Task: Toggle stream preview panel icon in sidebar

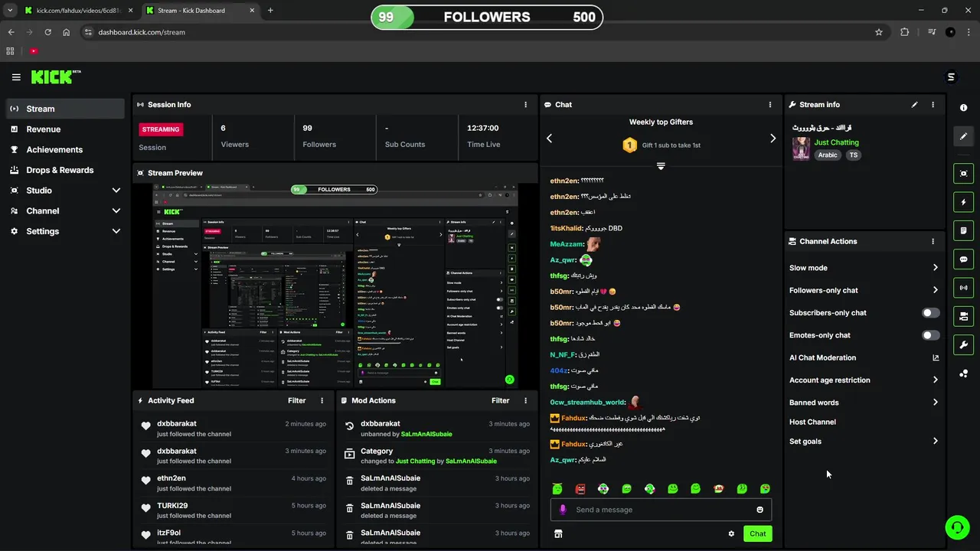Action: [963, 174]
